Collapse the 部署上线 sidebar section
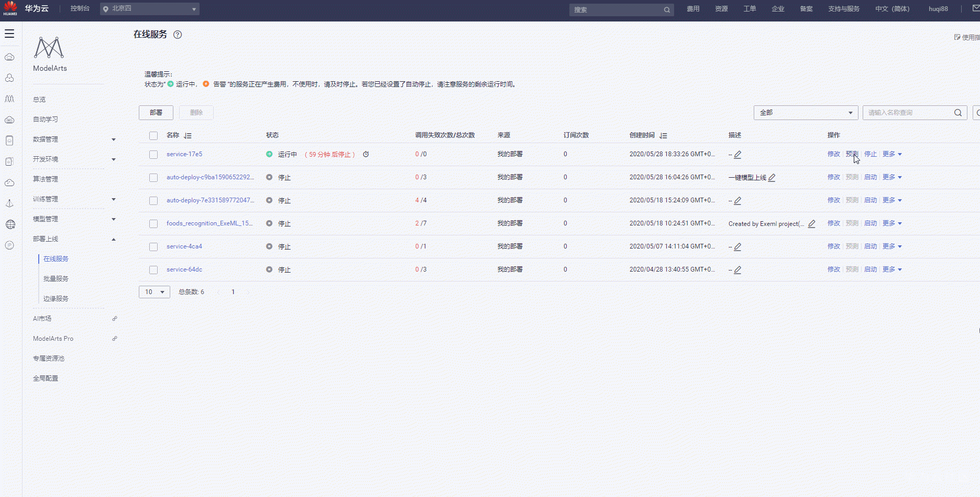This screenshot has height=497, width=980. tap(113, 239)
